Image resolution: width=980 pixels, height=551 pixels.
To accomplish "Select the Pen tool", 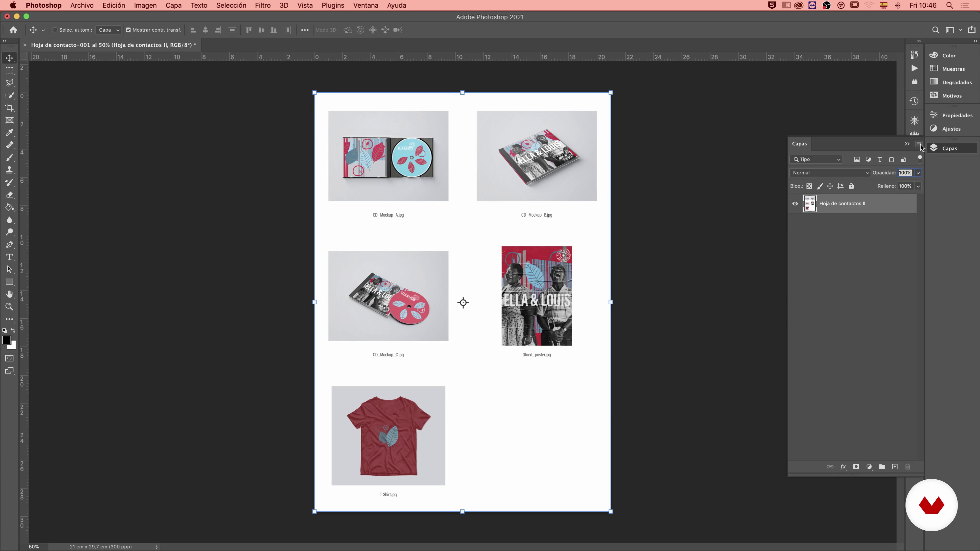I will pyautogui.click(x=9, y=245).
